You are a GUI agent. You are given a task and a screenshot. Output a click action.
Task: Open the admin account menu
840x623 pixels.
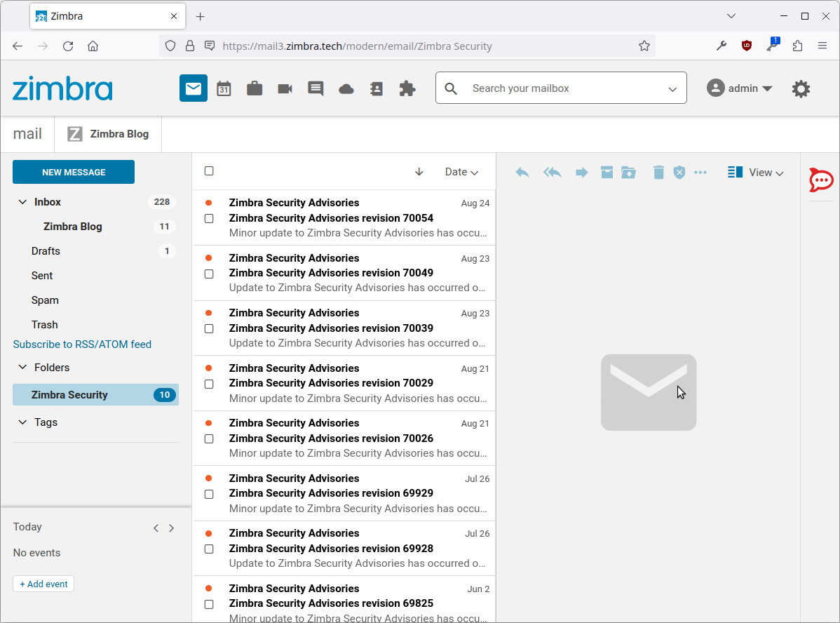click(x=739, y=88)
